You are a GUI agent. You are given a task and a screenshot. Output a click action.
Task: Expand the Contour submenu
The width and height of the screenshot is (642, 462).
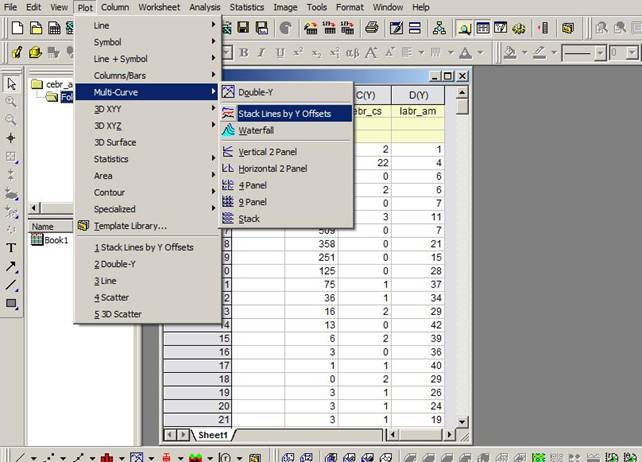click(x=148, y=192)
